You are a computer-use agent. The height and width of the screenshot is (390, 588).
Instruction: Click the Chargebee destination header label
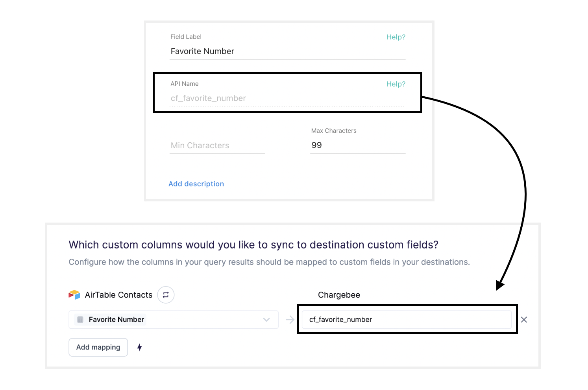point(339,295)
